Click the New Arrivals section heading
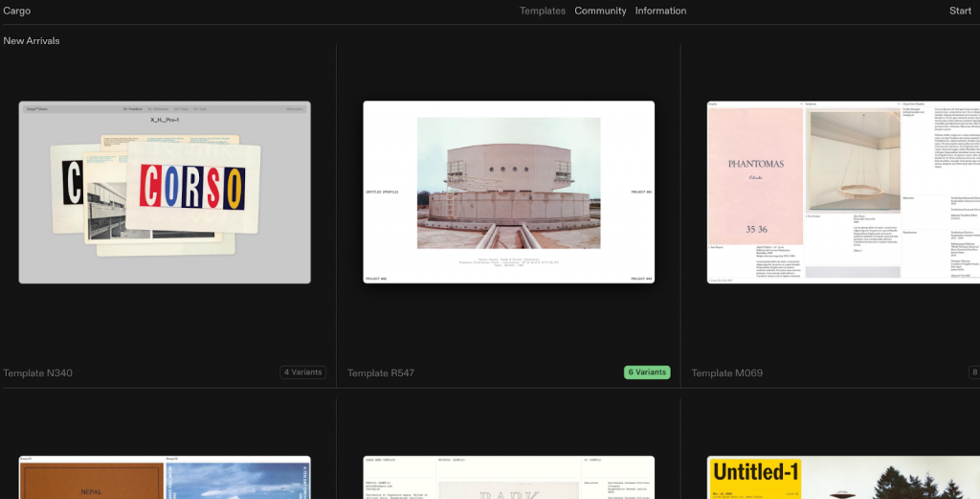Screen dimensions: 980x499 [32, 41]
